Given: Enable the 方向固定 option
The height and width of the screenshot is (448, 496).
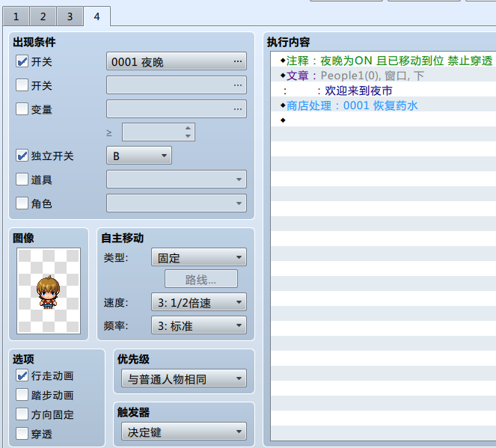Looking at the screenshot, I should point(22,414).
